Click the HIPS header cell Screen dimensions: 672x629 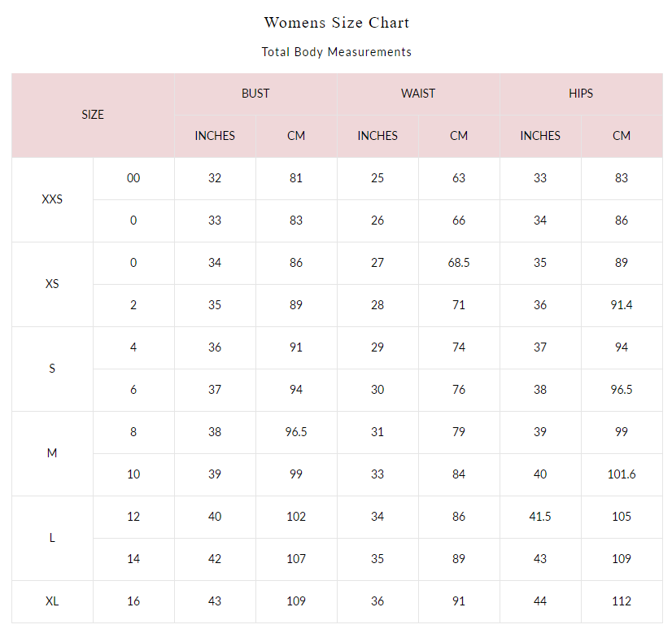click(581, 94)
